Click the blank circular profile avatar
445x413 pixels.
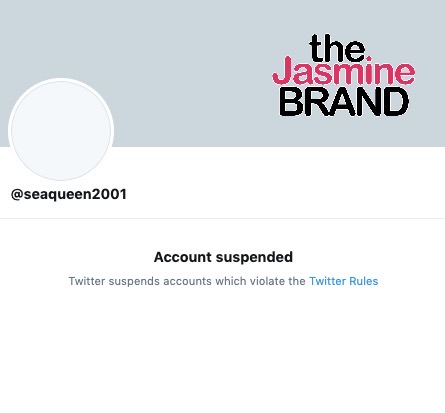(x=61, y=131)
